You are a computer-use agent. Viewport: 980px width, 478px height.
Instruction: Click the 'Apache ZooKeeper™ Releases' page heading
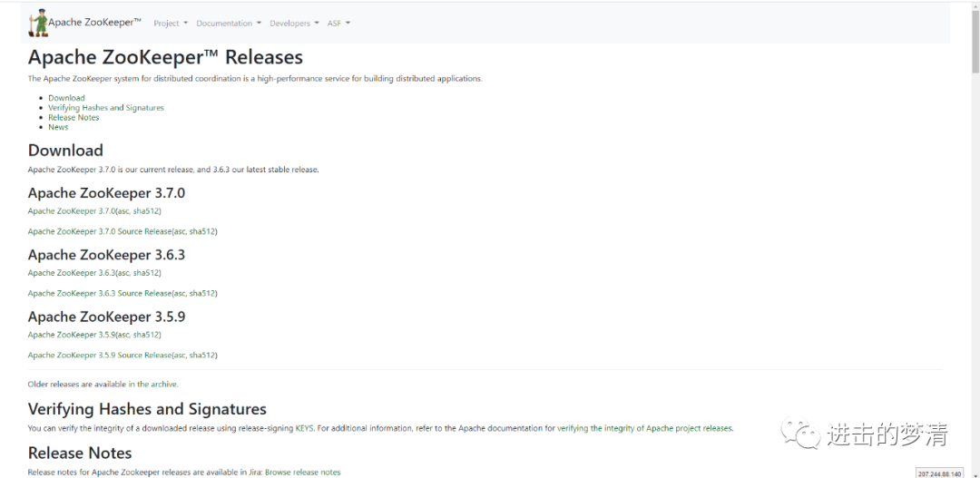pyautogui.click(x=165, y=57)
